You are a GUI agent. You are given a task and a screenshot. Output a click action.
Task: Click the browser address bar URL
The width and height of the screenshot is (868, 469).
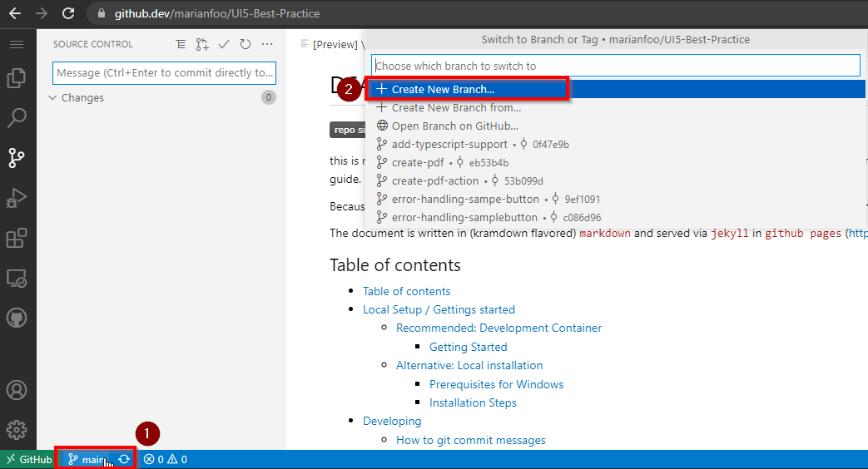pyautogui.click(x=217, y=13)
